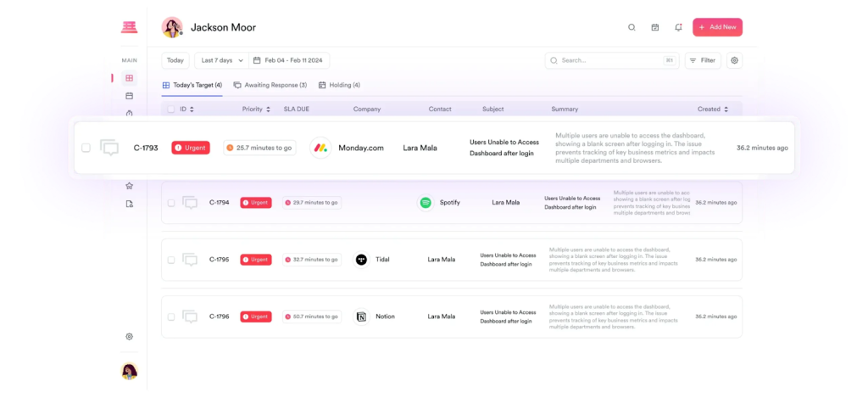This screenshot has height=398, width=868.
Task: Click the 50.7 minutes to go SLA chip
Action: (x=312, y=317)
